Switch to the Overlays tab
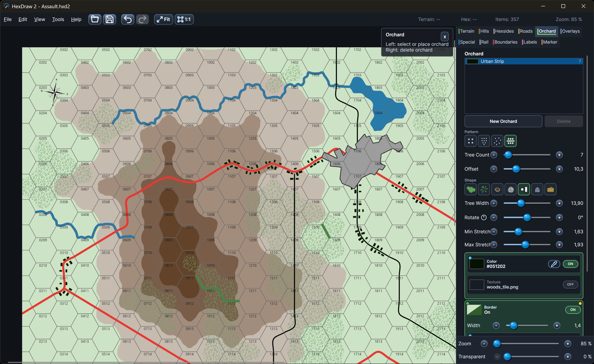 click(x=570, y=31)
